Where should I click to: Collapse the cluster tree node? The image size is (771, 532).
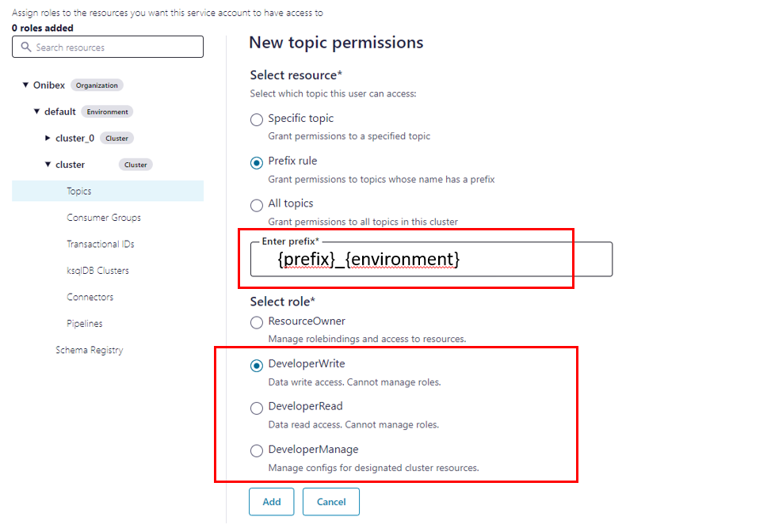(x=48, y=165)
